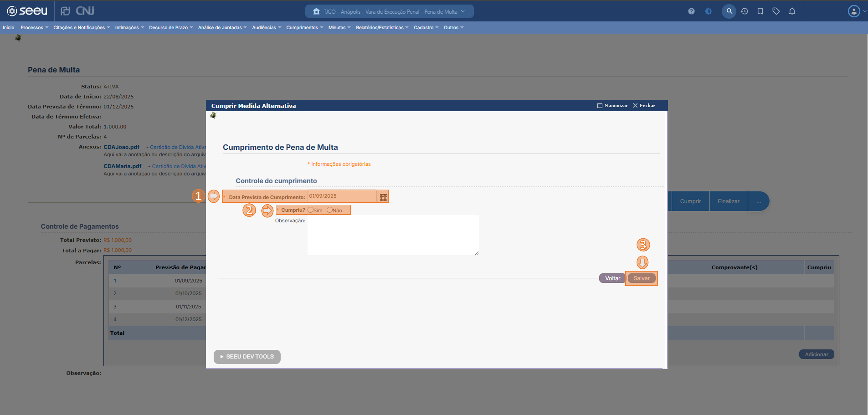Click the search magnifier icon

pyautogui.click(x=729, y=11)
